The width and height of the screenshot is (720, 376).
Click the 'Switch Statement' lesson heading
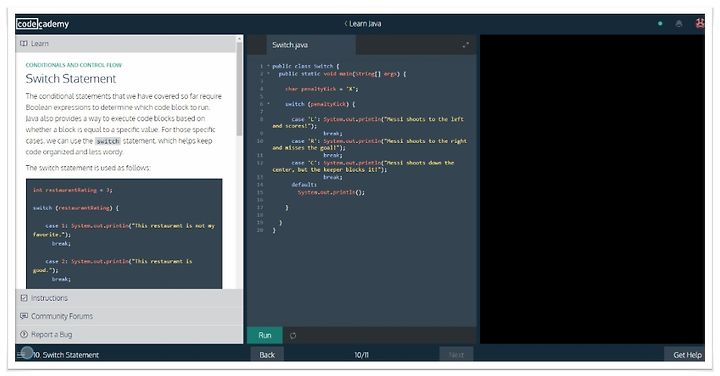(x=71, y=79)
